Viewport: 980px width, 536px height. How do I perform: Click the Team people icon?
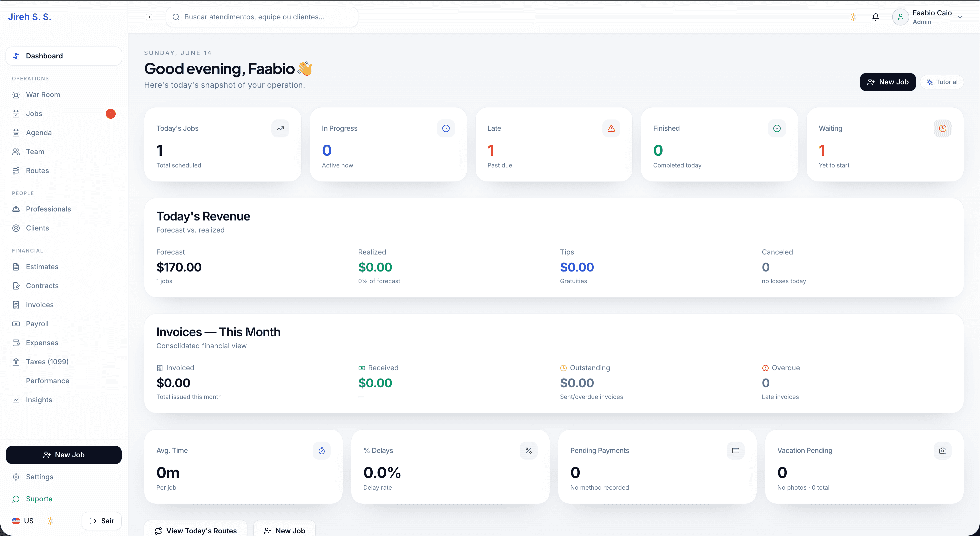(x=16, y=151)
